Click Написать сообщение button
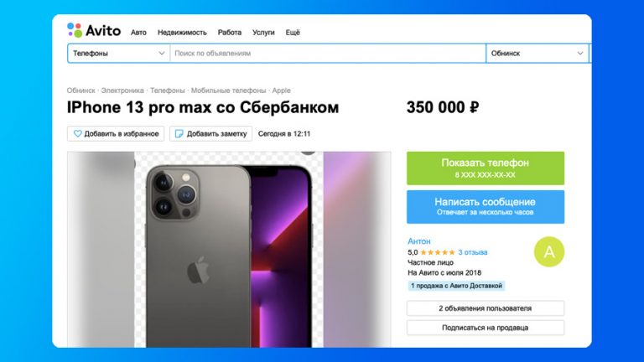Screen dimensions: 644x362 [x=486, y=207]
